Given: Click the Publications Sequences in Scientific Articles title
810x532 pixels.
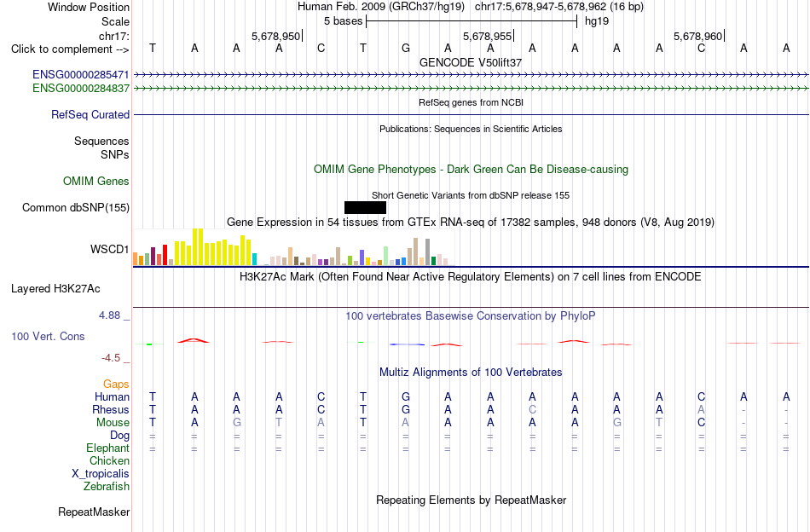Looking at the screenshot, I should point(471,129).
